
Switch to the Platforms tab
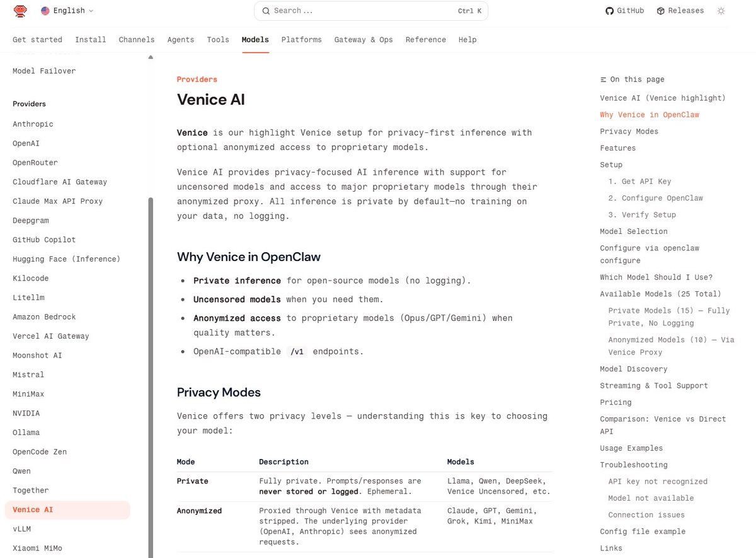[301, 40]
